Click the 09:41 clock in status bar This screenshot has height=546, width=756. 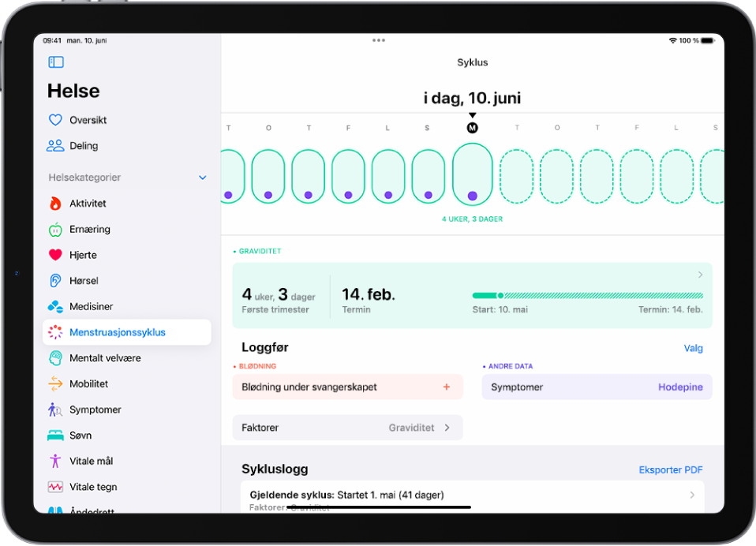pos(52,40)
